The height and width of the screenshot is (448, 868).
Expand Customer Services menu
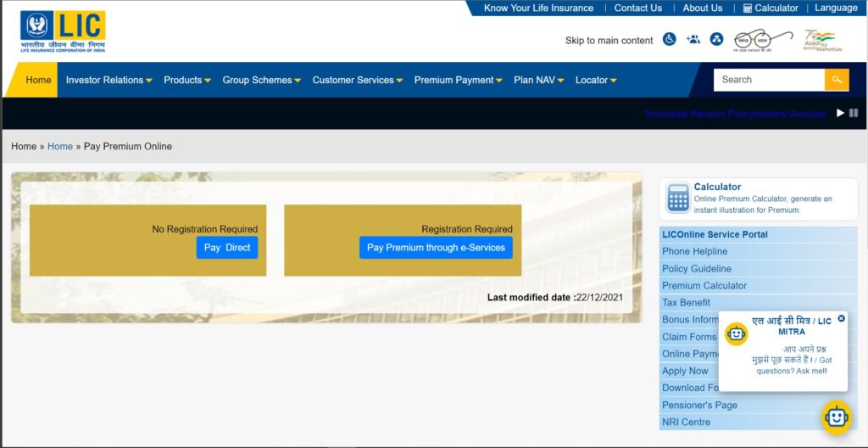click(358, 80)
